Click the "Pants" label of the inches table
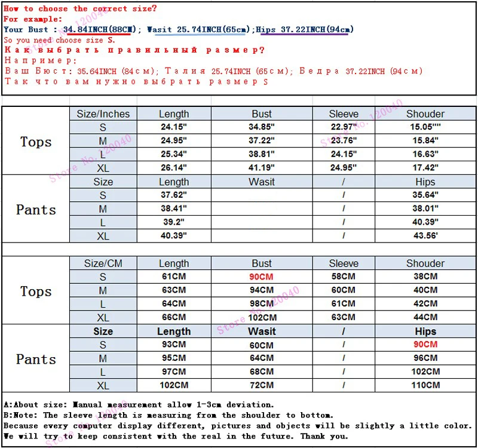478x448 pixels. pyautogui.click(x=36, y=210)
